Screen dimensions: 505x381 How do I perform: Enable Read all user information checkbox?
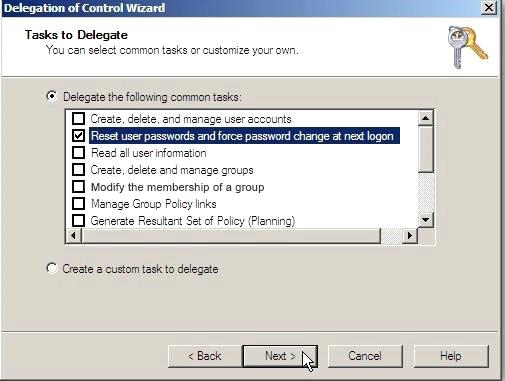tap(78, 152)
